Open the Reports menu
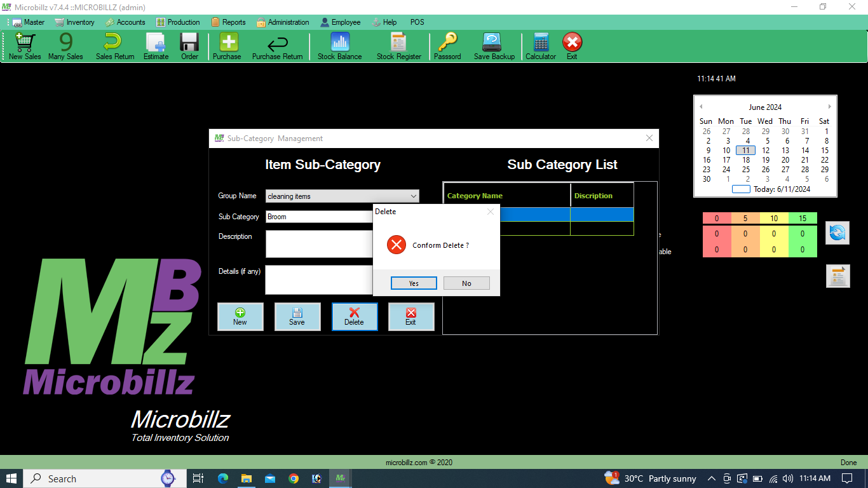Screen dimensions: 868x488 coord(229,22)
